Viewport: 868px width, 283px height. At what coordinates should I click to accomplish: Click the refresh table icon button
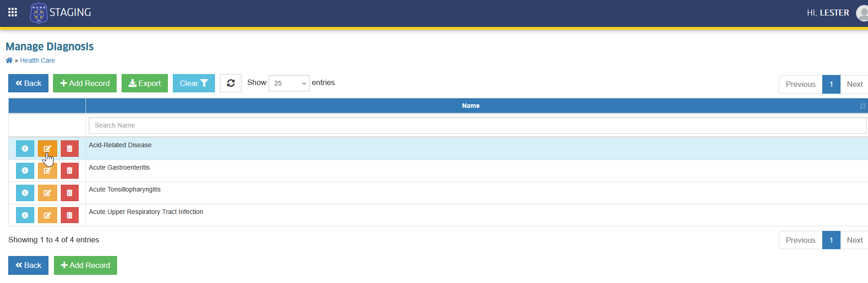(230, 83)
